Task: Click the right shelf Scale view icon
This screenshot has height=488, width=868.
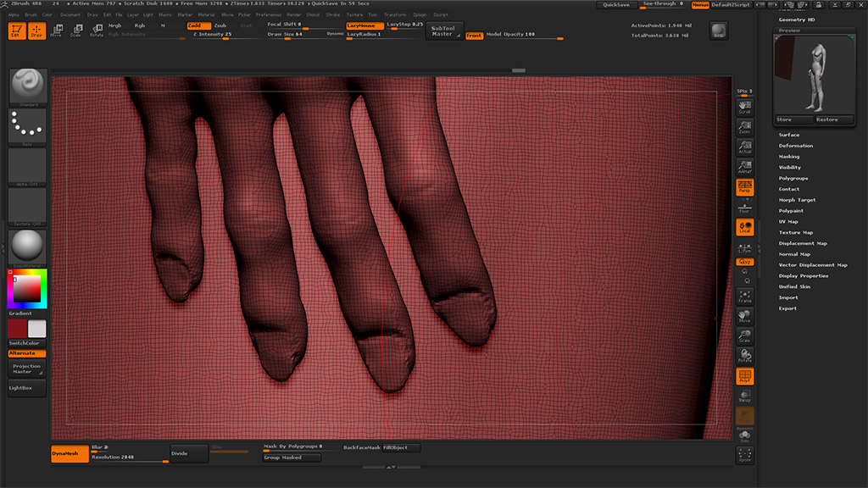Action: click(x=744, y=335)
